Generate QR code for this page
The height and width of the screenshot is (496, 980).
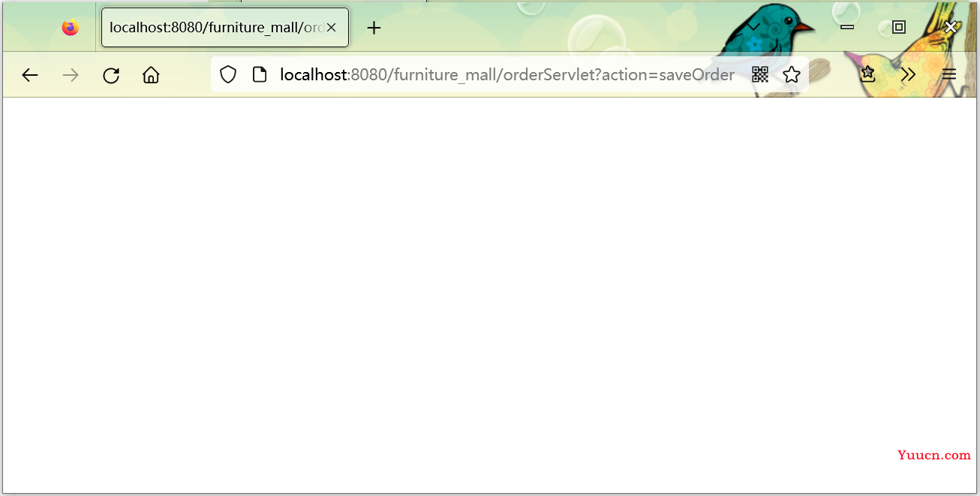point(760,74)
